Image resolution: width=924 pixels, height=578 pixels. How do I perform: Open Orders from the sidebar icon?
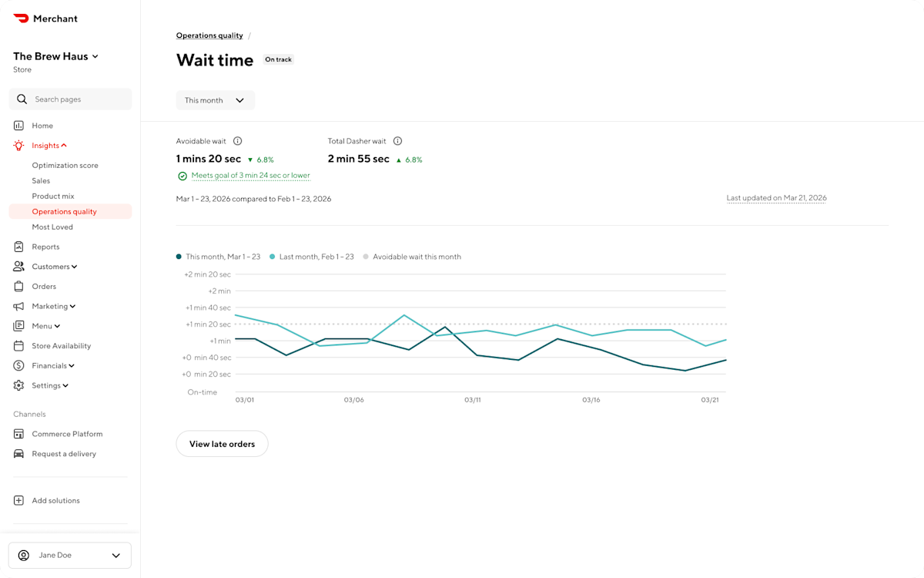(x=18, y=286)
